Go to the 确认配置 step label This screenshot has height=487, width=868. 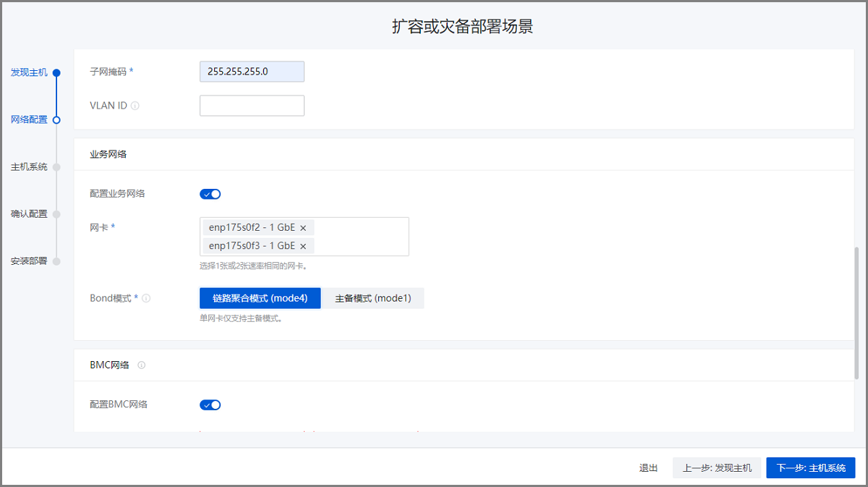click(x=29, y=214)
